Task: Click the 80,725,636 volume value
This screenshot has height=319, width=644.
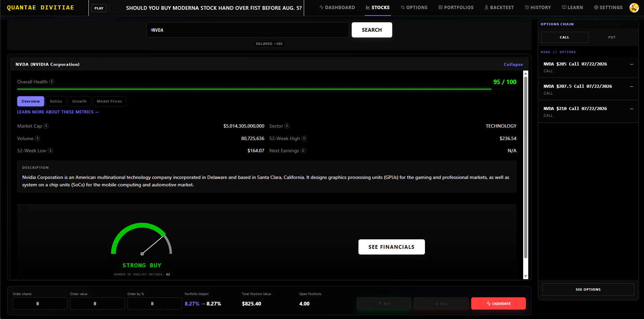Action: click(253, 138)
